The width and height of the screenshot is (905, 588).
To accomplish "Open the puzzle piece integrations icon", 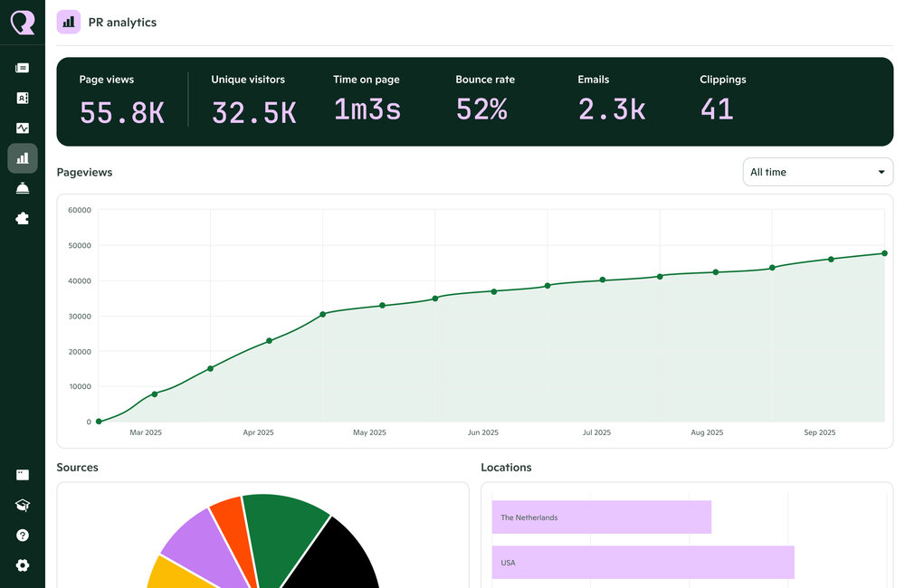I will click(x=23, y=218).
